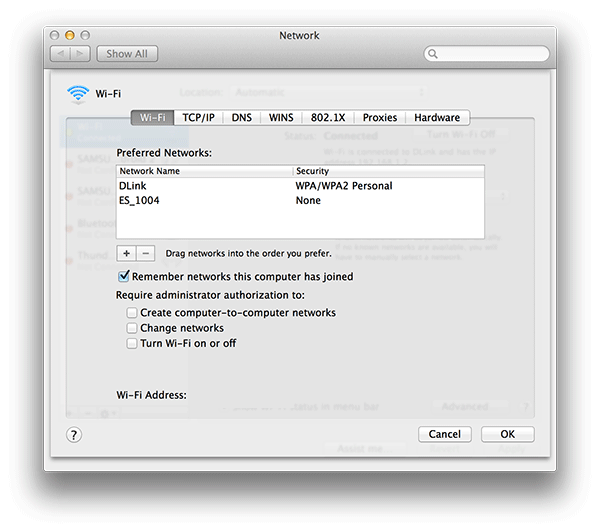The image size is (600, 532).
Task: Open the Hardware tab
Action: pos(437,117)
